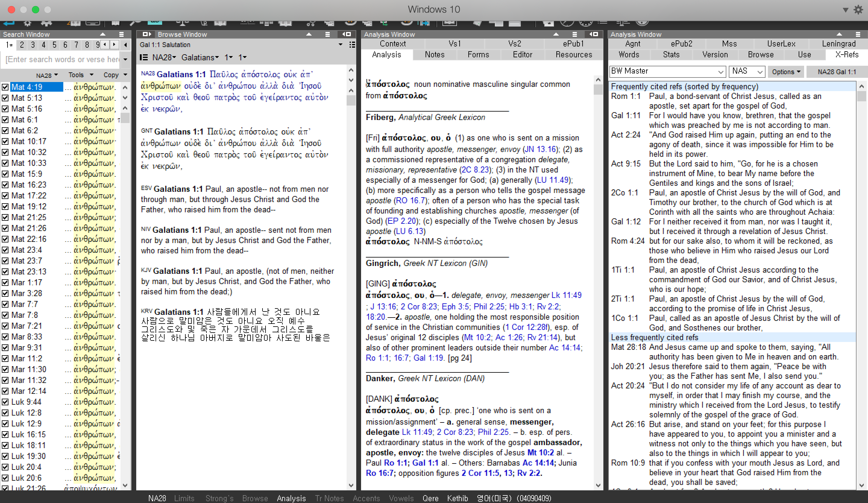Click the search words input field
Image resolution: width=868 pixels, height=503 pixels.
[x=62, y=60]
